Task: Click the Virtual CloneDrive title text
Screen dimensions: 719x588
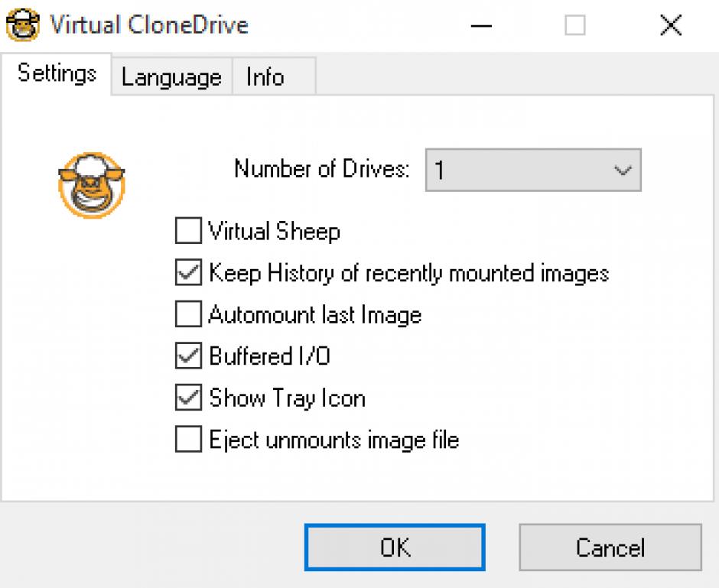Action: [x=149, y=24]
